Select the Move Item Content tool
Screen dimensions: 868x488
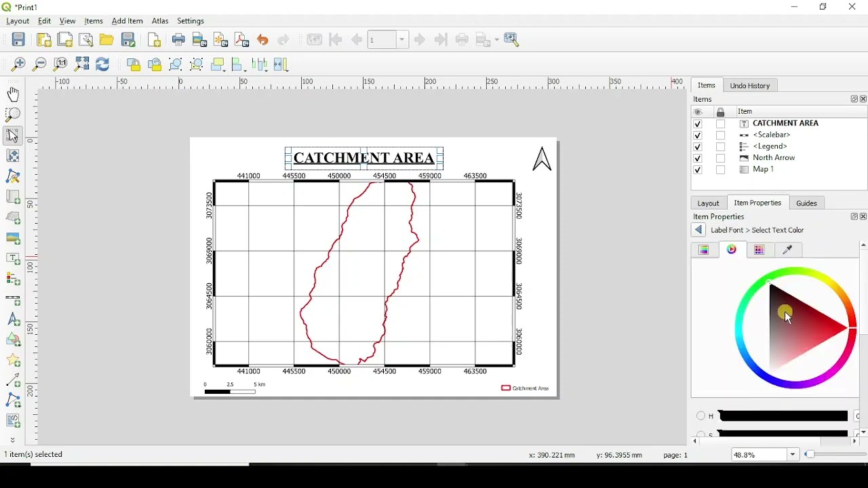point(13,156)
